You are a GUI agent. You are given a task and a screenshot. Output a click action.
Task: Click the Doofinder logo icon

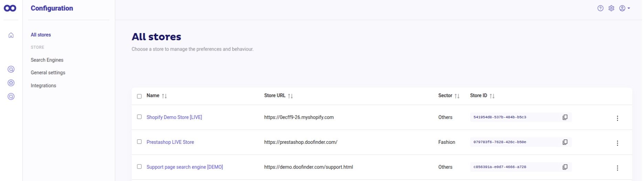pyautogui.click(x=10, y=8)
